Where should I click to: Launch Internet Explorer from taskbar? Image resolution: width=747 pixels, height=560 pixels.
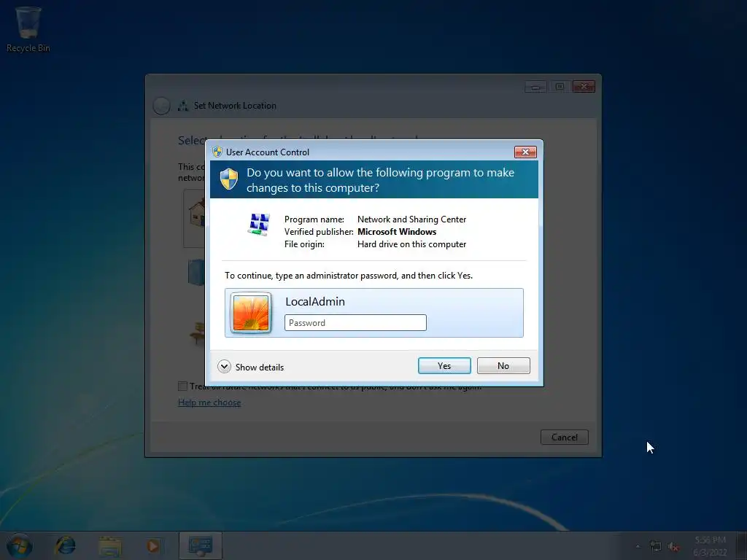tap(65, 545)
